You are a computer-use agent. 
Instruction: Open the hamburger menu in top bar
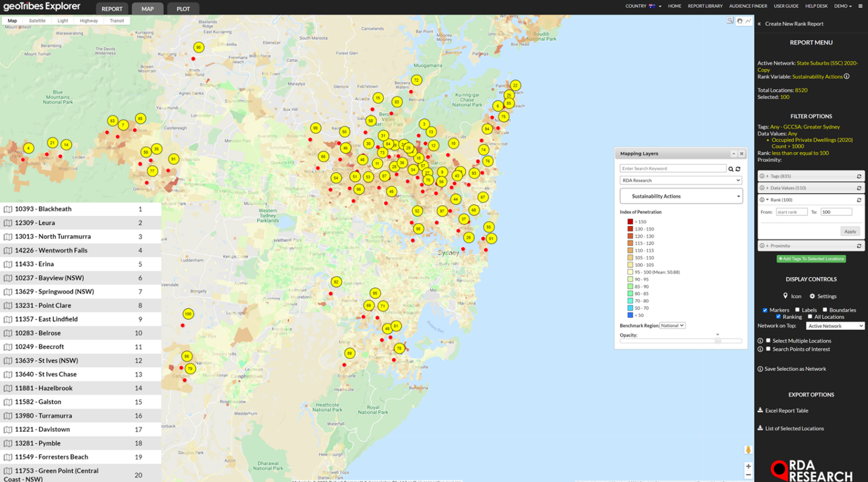[x=860, y=6]
